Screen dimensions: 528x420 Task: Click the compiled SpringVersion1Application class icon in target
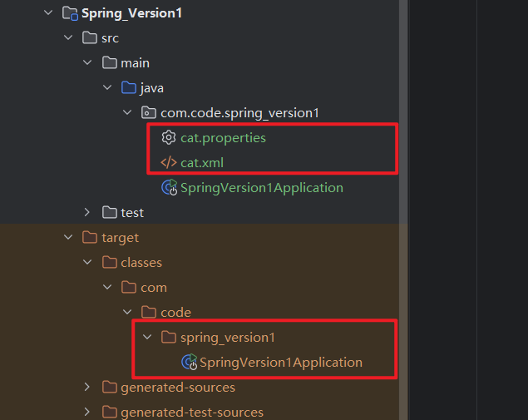[x=190, y=362]
